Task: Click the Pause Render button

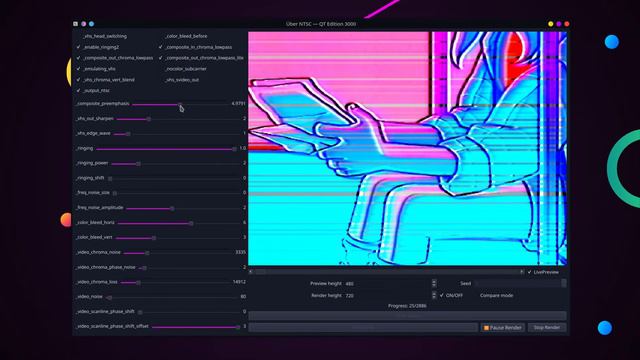Action: point(502,328)
